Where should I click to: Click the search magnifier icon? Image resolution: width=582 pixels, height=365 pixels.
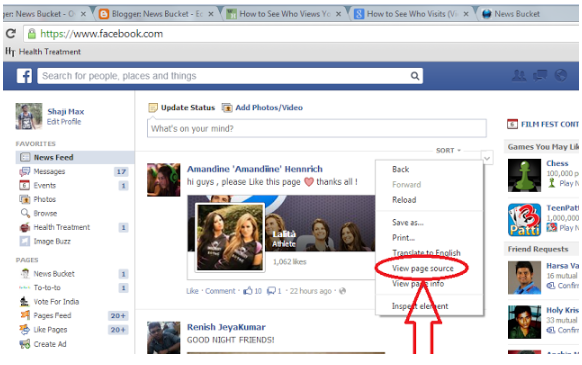[x=415, y=76]
